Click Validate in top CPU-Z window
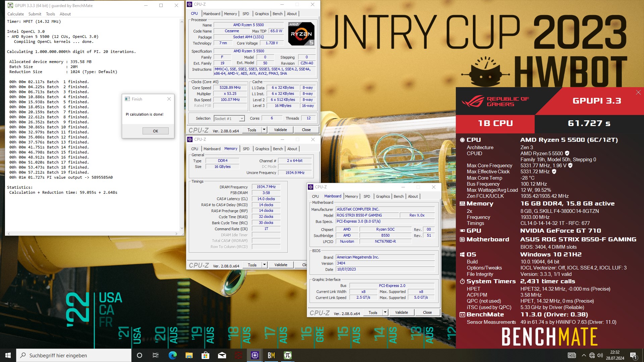Viewport: 644px width, 362px height. pos(280,130)
